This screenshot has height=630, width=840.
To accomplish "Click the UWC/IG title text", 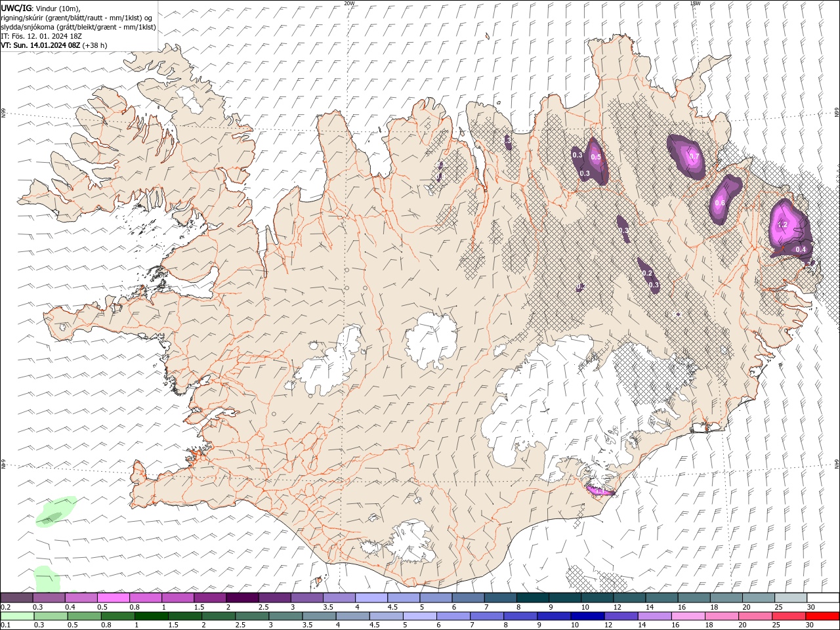I will 16,8.
